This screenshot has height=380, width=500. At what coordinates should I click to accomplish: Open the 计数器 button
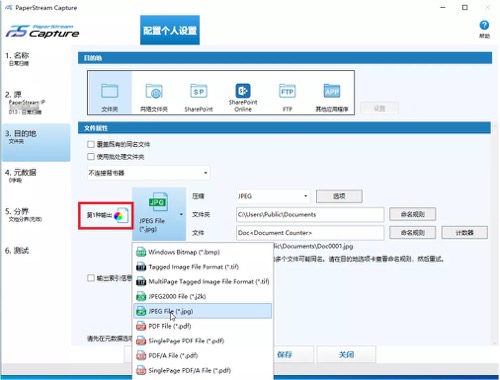click(465, 233)
